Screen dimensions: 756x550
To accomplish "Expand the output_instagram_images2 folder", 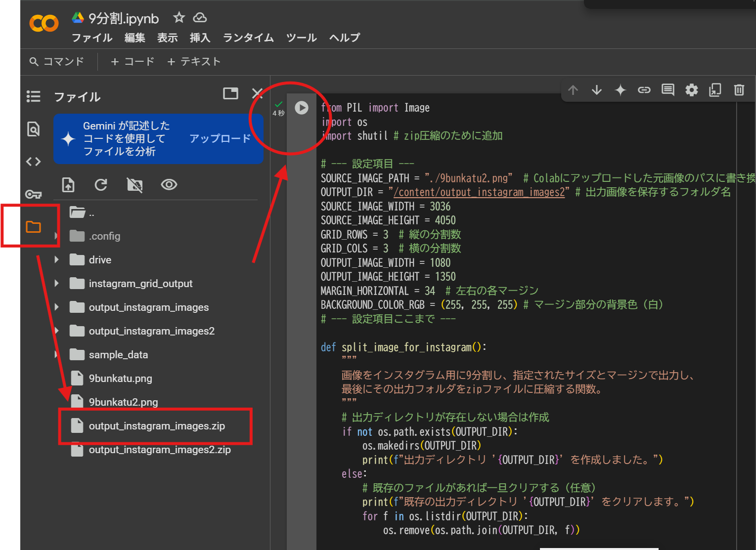I will pos(57,331).
